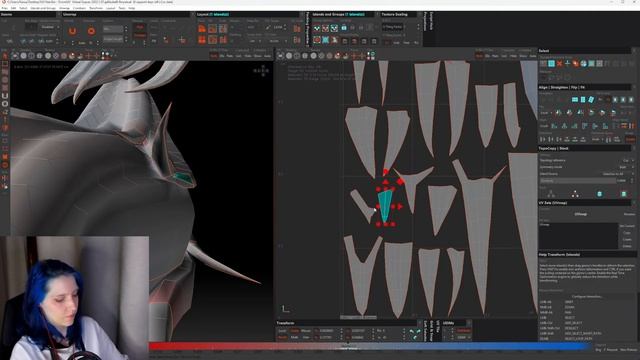Open the Selection to All dropdown
This screenshot has height=360, width=640.
click(x=617, y=174)
